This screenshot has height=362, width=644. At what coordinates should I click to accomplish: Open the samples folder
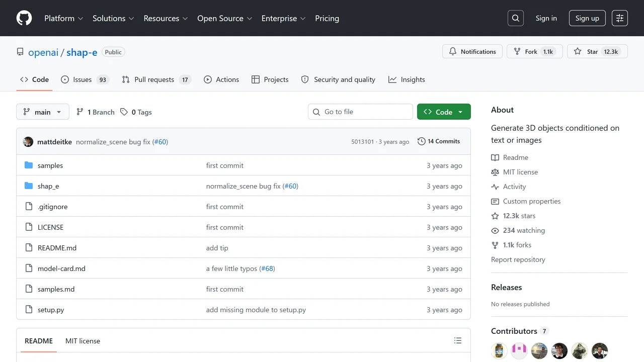click(50, 165)
